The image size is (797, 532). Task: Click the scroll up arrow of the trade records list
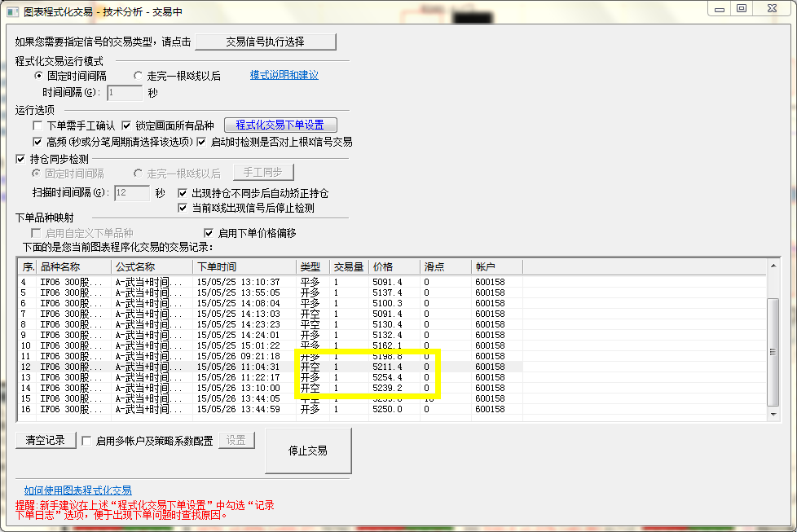[x=773, y=266]
